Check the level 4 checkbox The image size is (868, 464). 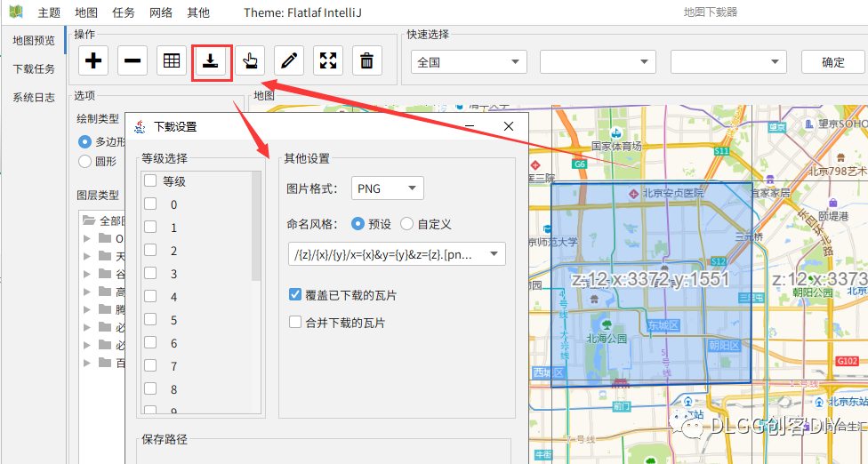point(150,296)
